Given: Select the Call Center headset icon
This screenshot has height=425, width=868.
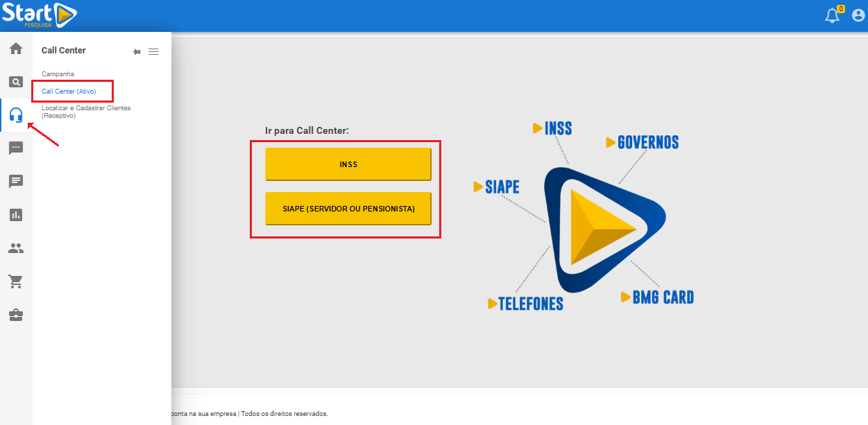Looking at the screenshot, I should click(x=15, y=115).
